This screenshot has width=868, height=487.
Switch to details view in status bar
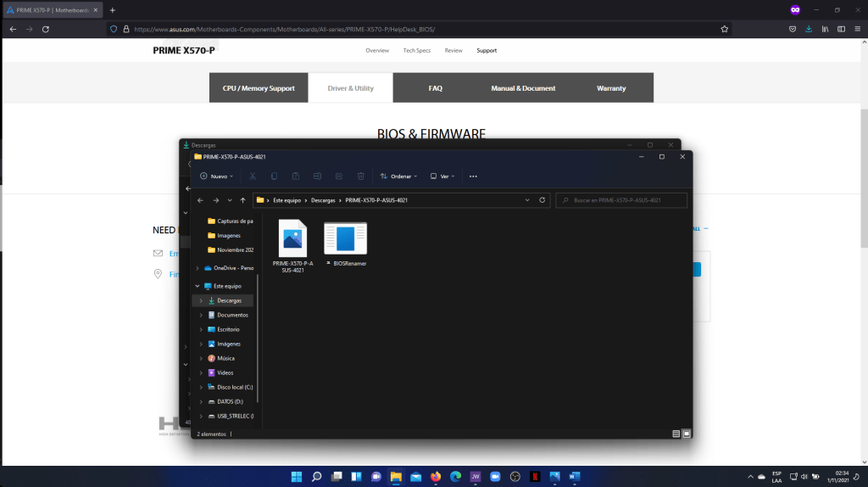click(x=676, y=434)
